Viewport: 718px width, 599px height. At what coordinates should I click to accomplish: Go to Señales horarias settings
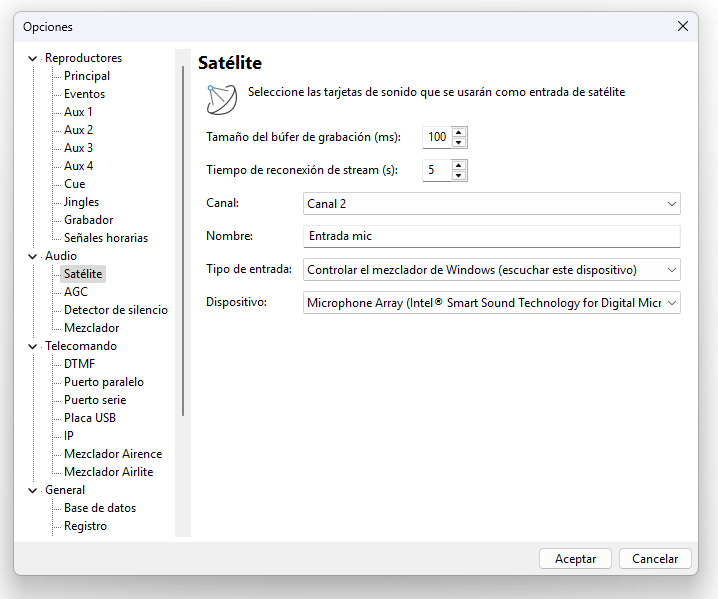(105, 238)
